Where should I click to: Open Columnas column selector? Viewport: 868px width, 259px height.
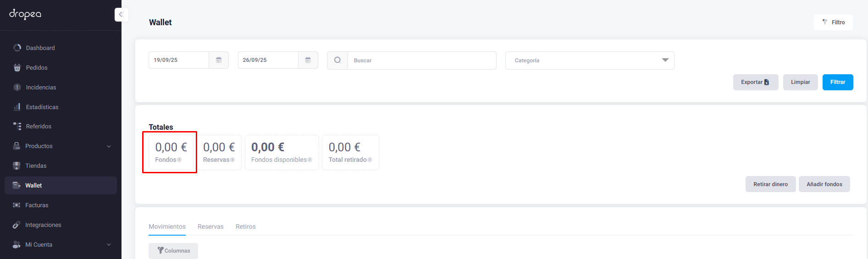coord(173,251)
